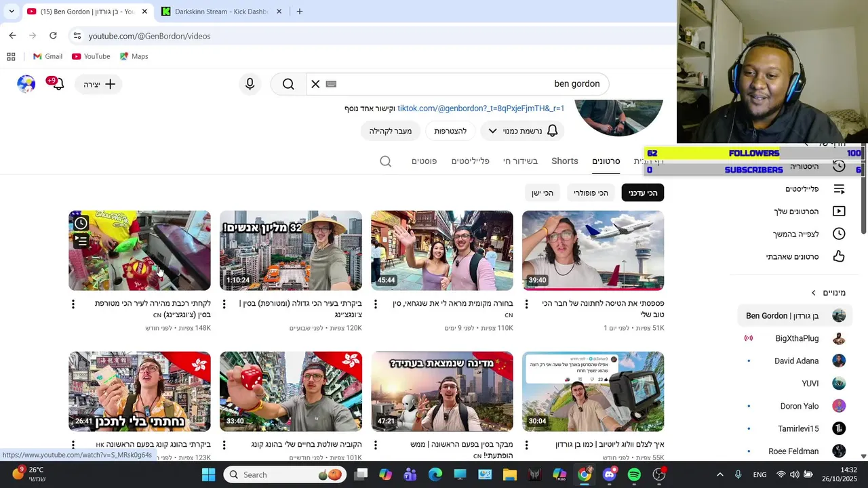Open the playlists icon in sidebar

[x=839, y=189]
